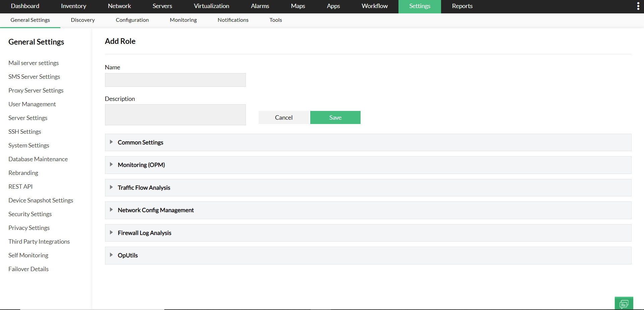Open the overflow menu in top navigation bar
Viewport: 644px width, 310px height.
pyautogui.click(x=638, y=6)
